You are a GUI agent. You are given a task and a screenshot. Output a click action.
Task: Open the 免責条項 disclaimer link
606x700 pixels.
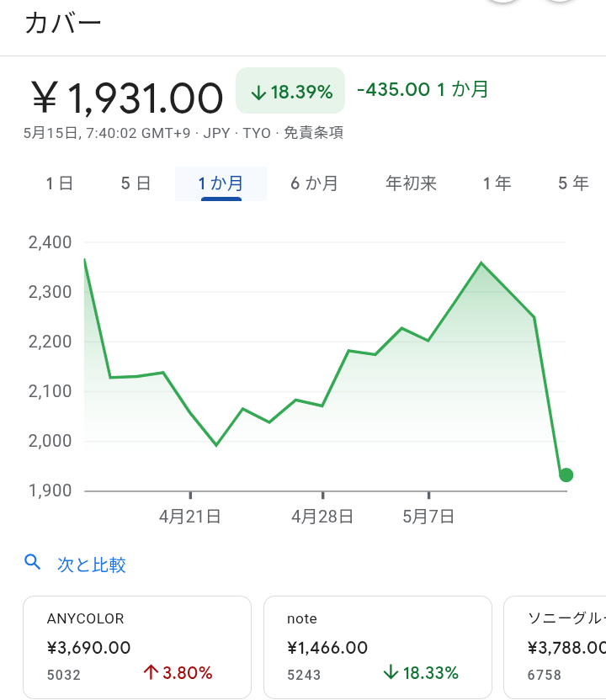click(312, 133)
